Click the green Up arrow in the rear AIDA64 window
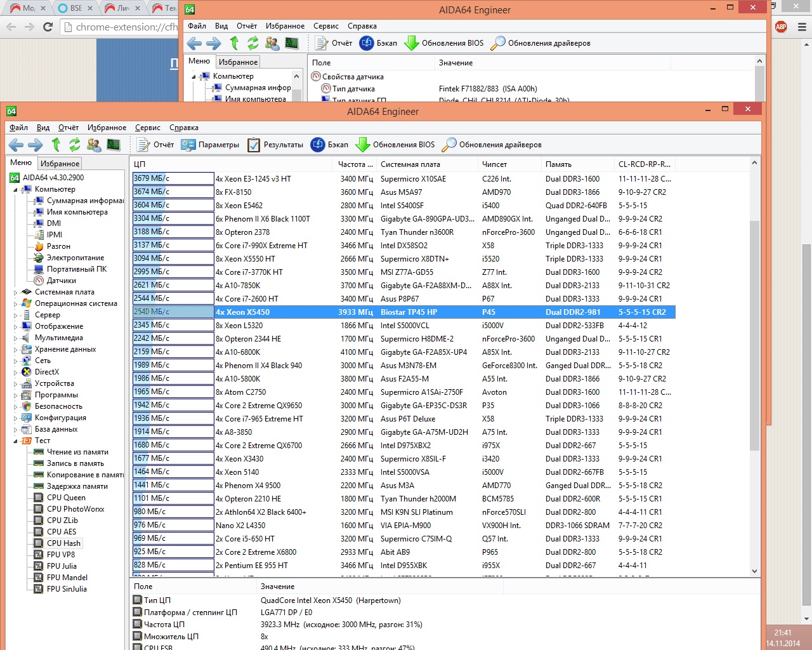The height and width of the screenshot is (650, 812). (234, 43)
